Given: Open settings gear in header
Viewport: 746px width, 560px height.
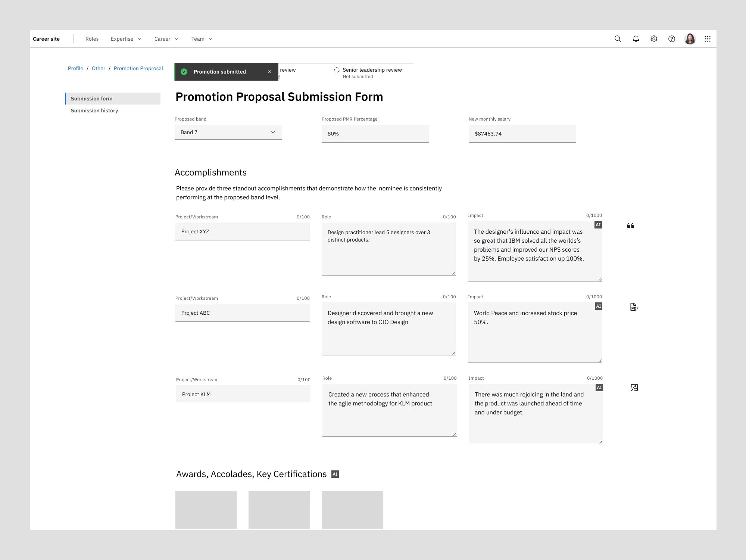Looking at the screenshot, I should point(653,39).
